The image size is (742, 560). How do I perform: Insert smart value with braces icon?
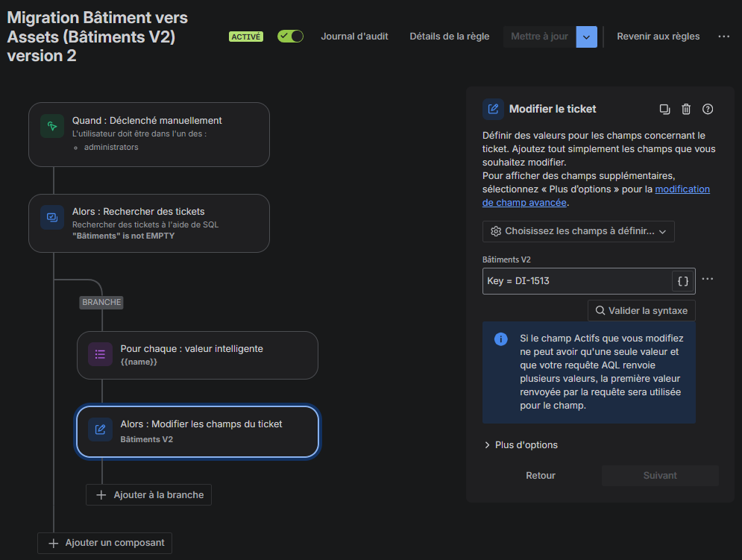click(683, 281)
